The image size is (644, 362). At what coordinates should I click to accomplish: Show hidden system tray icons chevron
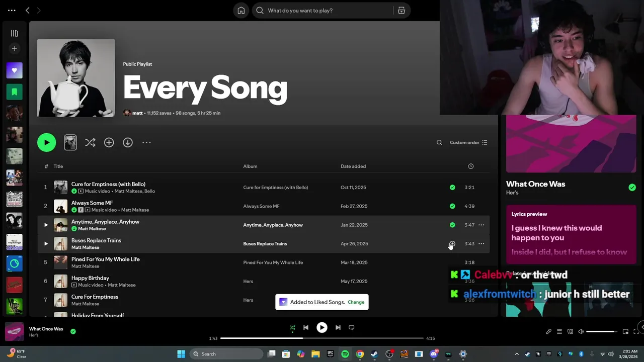pos(516,354)
